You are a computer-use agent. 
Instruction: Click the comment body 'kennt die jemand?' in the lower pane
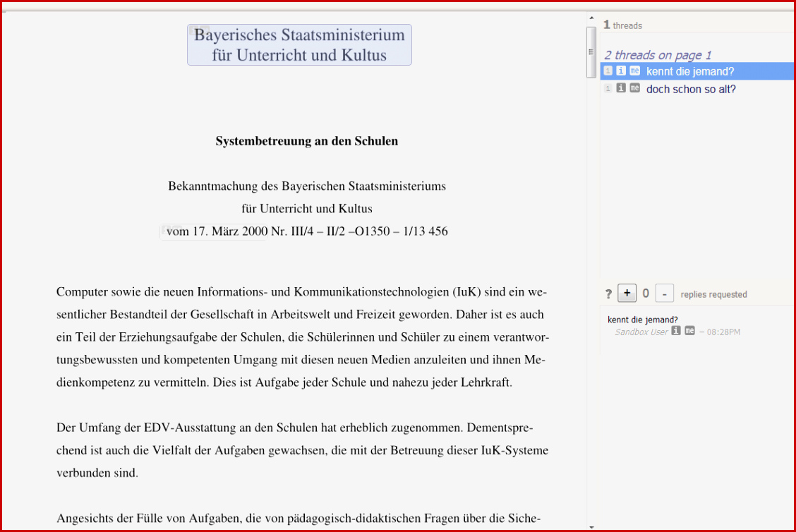pyautogui.click(x=643, y=320)
